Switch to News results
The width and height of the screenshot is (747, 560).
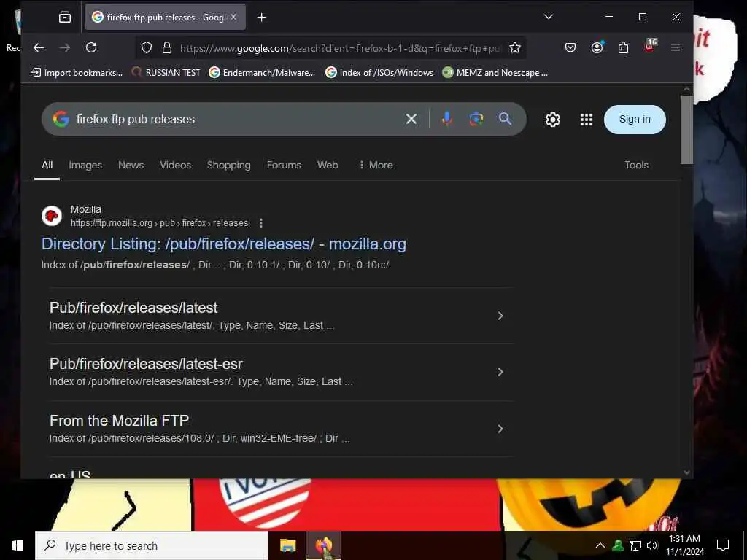point(131,165)
